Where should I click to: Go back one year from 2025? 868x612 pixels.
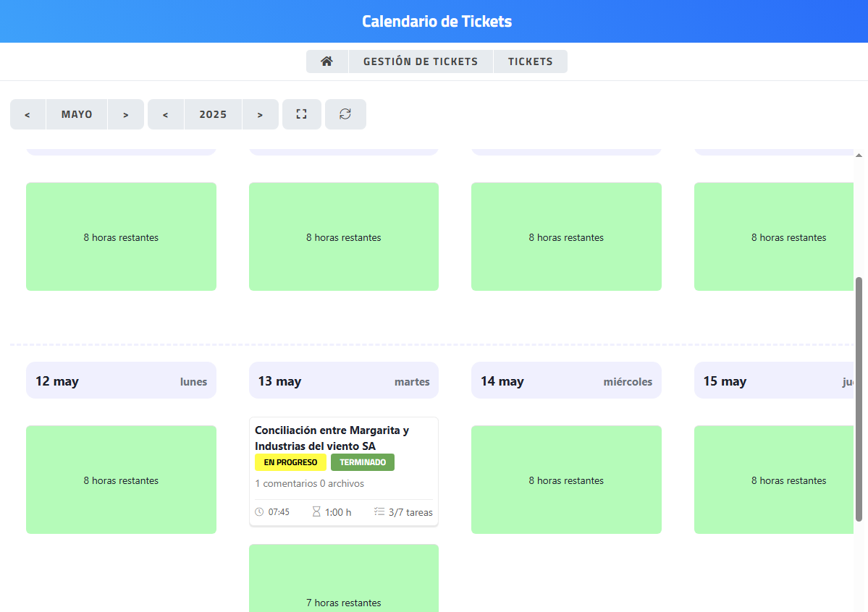[166, 114]
